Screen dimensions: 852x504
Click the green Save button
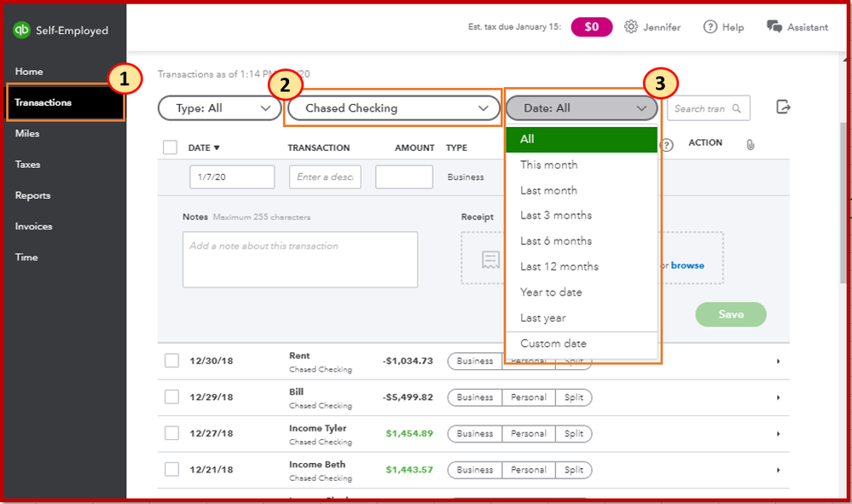731,315
